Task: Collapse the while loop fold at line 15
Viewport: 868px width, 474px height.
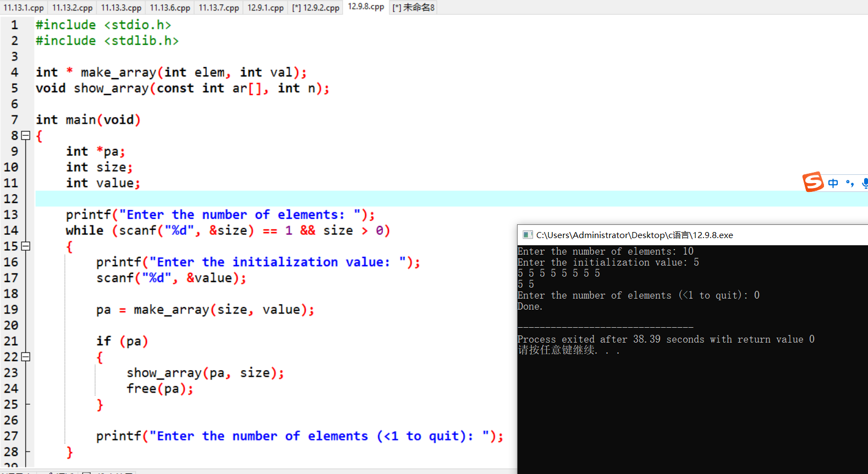Action: click(25, 246)
